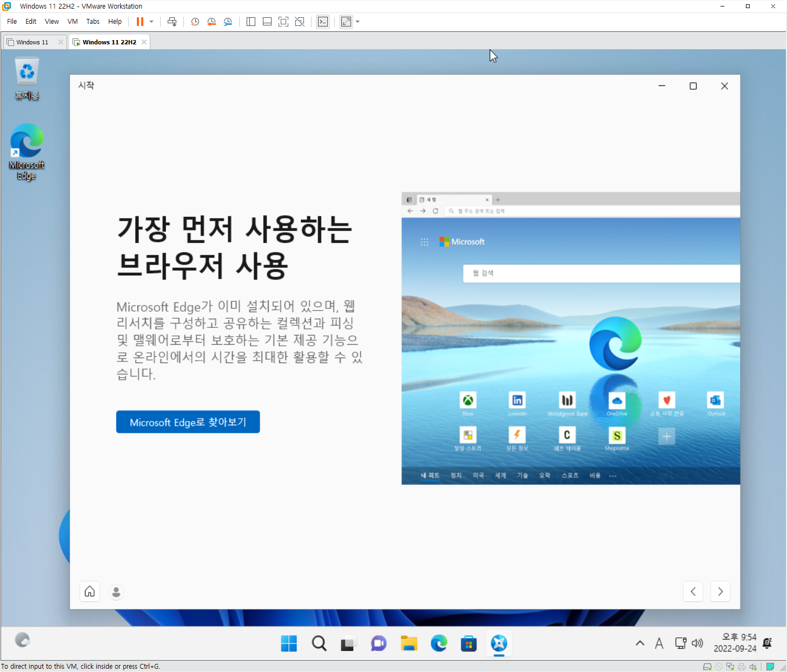Screen dimensions: 787x672
Task: Click the Get Started app taskbar icon
Action: pos(499,643)
